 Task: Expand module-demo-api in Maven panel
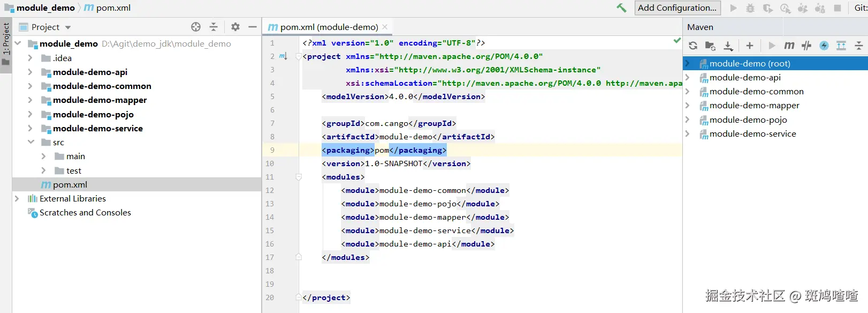coord(688,77)
